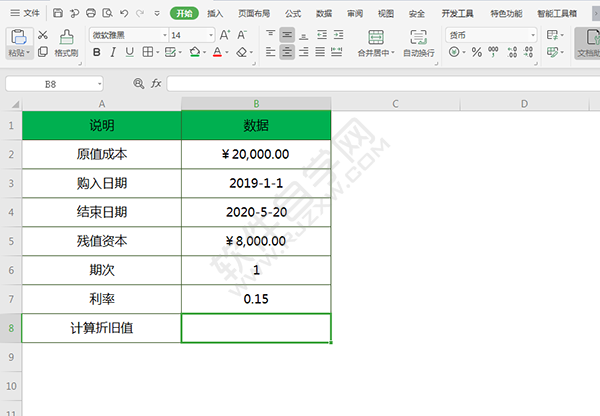
Task: Click the increase decimal places icon
Action: pyautogui.click(x=512, y=52)
